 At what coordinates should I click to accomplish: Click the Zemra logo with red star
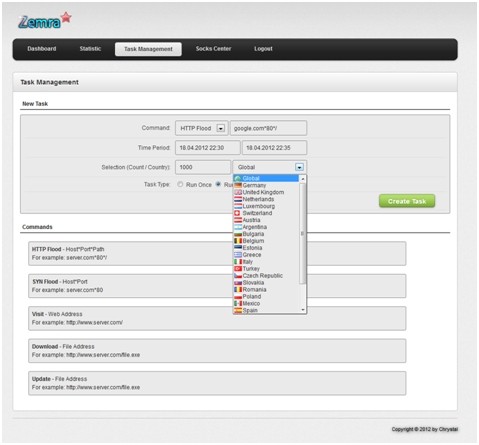click(x=45, y=21)
